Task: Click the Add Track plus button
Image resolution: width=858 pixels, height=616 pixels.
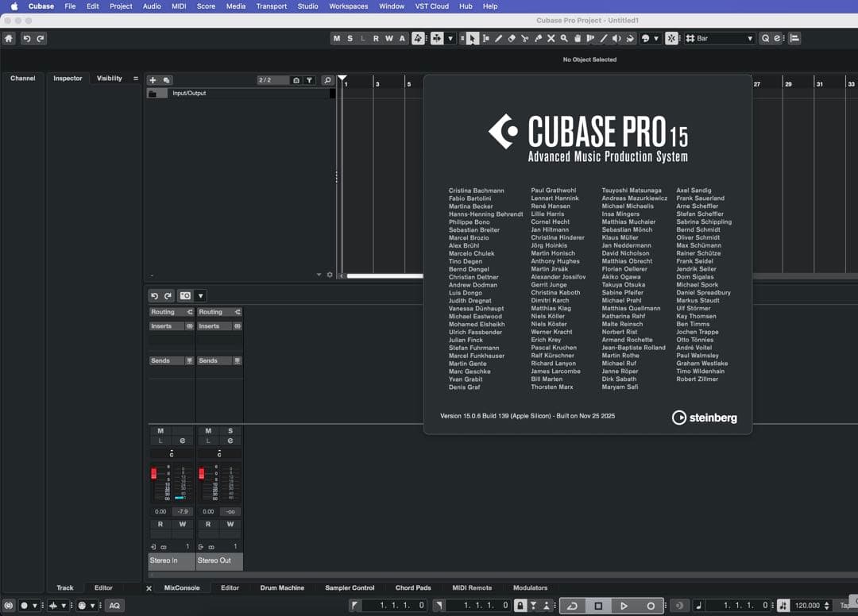Action: click(153, 80)
